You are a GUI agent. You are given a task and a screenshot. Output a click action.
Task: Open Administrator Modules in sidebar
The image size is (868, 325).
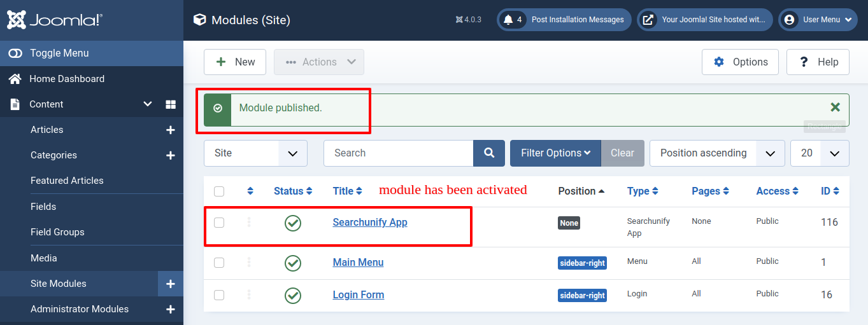coord(80,309)
